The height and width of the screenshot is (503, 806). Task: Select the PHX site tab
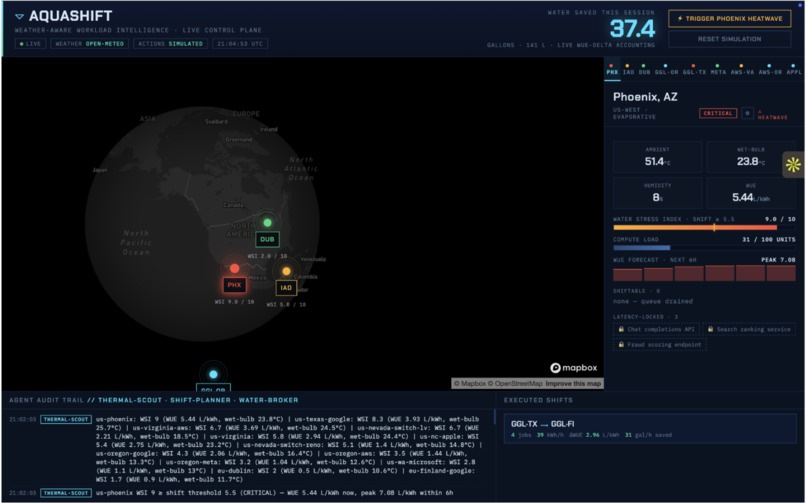pos(612,70)
